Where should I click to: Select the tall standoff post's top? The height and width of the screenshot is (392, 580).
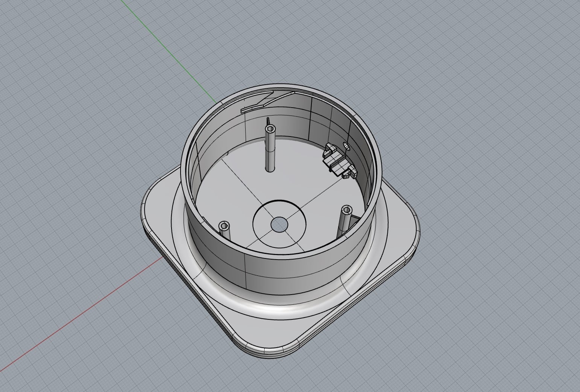(x=270, y=129)
